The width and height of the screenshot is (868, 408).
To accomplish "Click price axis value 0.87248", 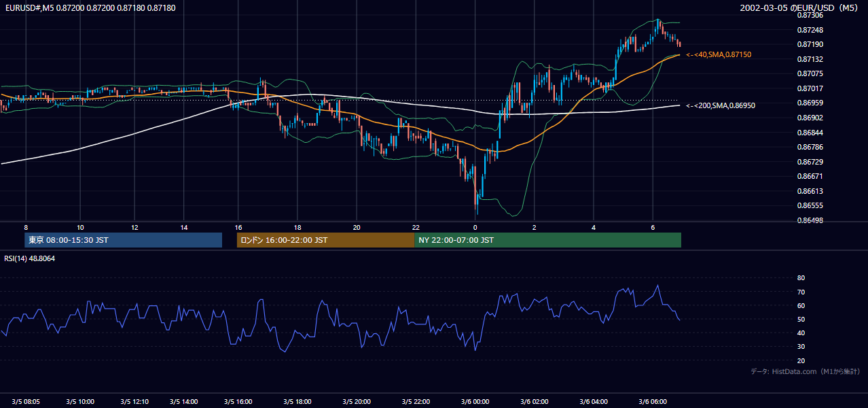I will pos(810,30).
